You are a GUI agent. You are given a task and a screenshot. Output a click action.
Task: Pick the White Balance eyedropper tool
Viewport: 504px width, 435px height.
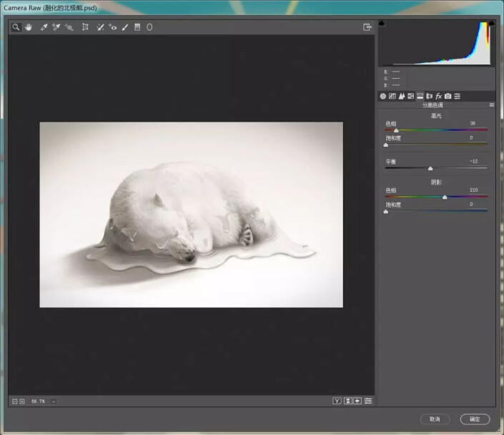(43, 27)
